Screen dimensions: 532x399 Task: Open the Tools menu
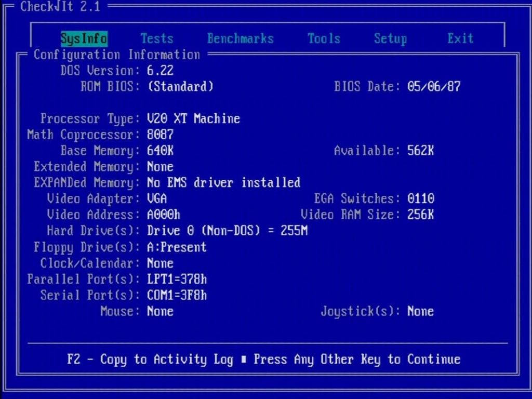tap(324, 38)
